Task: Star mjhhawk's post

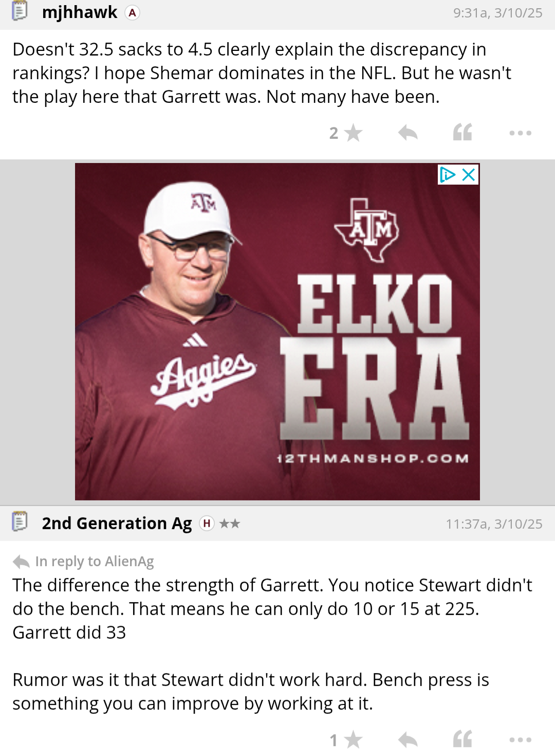Action: 354,133
